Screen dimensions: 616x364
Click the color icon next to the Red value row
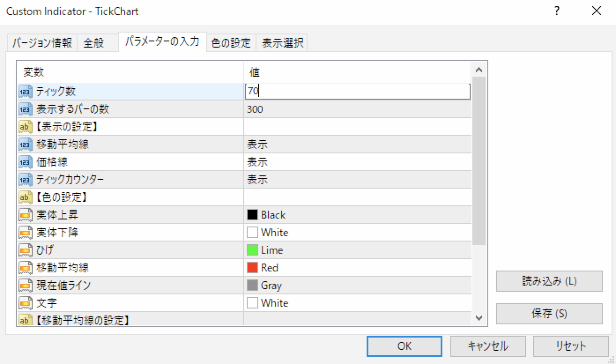coord(26,268)
